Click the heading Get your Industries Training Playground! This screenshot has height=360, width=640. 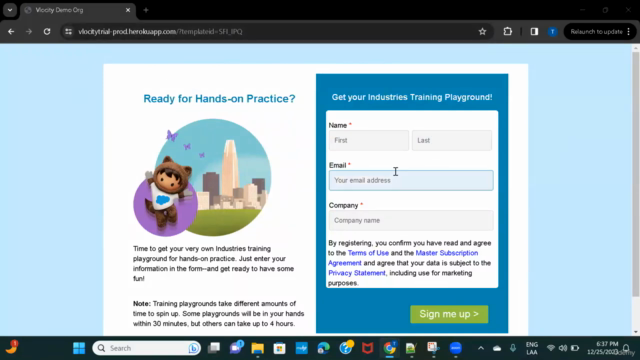click(412, 97)
